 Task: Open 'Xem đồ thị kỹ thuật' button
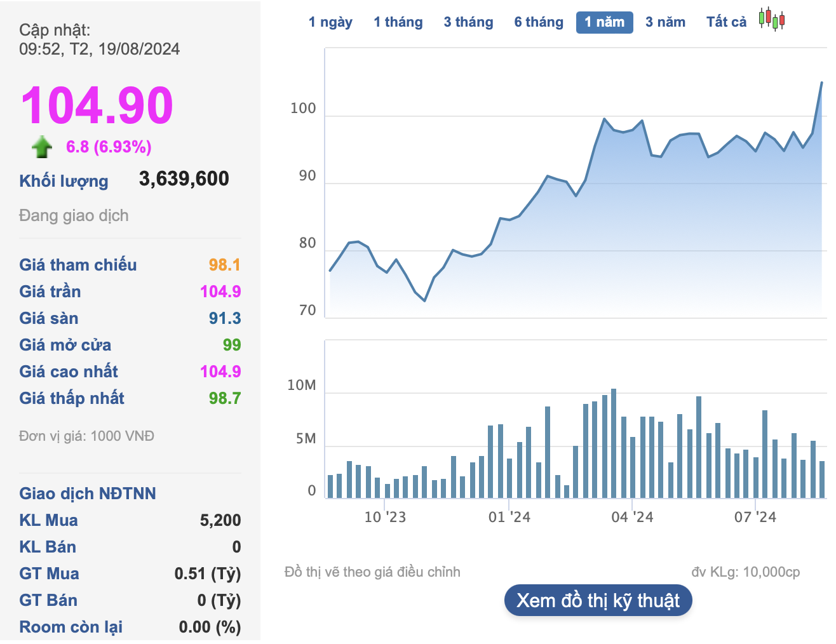598,600
